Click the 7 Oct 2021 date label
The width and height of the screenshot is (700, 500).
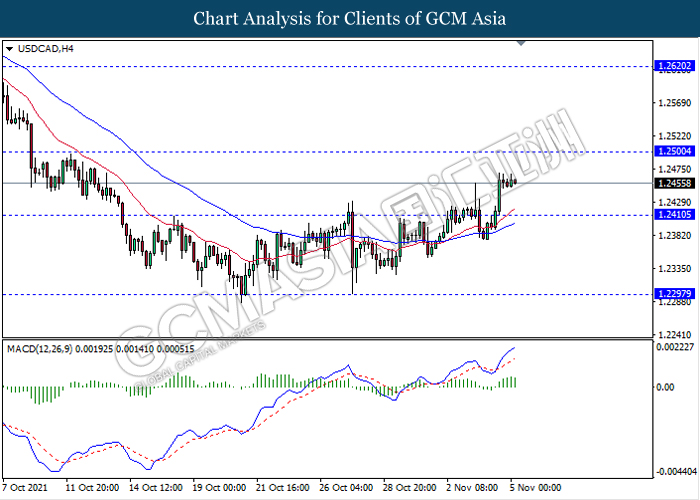click(x=25, y=488)
